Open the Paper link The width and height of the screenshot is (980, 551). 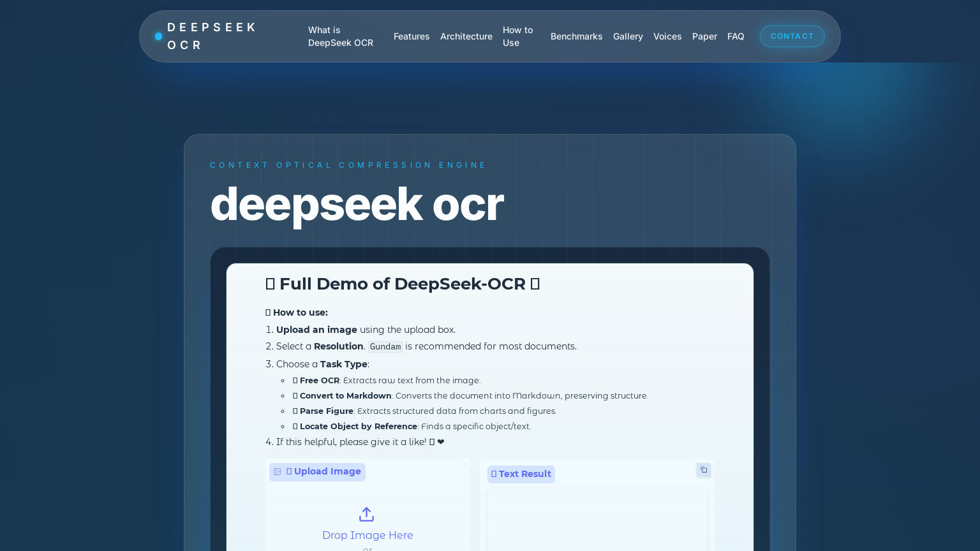click(704, 36)
